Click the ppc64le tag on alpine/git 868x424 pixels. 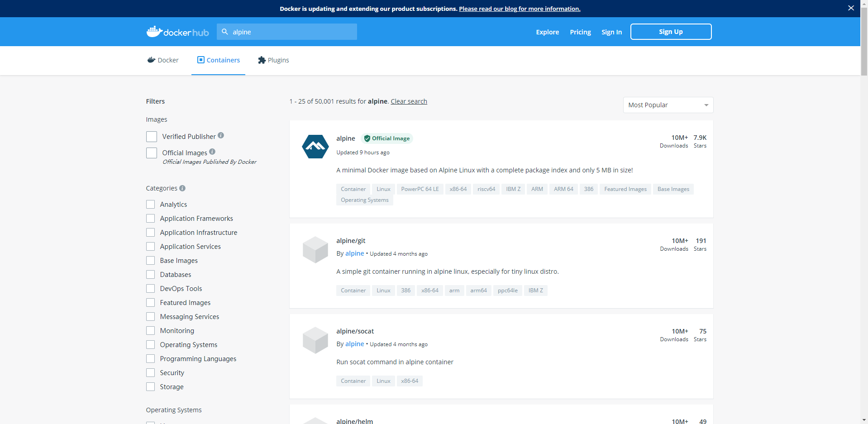[508, 291]
